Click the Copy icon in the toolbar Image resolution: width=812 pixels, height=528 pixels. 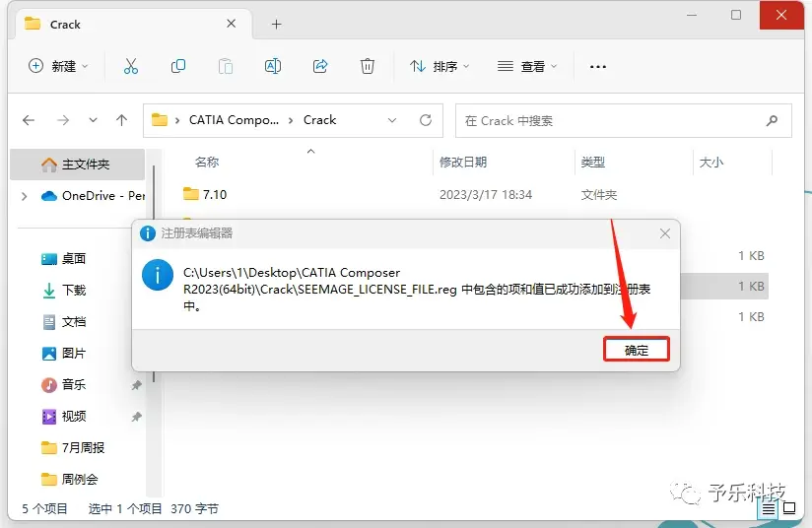(x=178, y=66)
